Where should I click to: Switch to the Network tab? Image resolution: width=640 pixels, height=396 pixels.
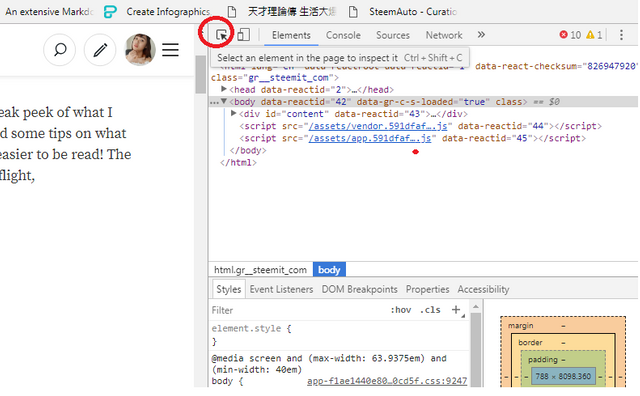444,35
